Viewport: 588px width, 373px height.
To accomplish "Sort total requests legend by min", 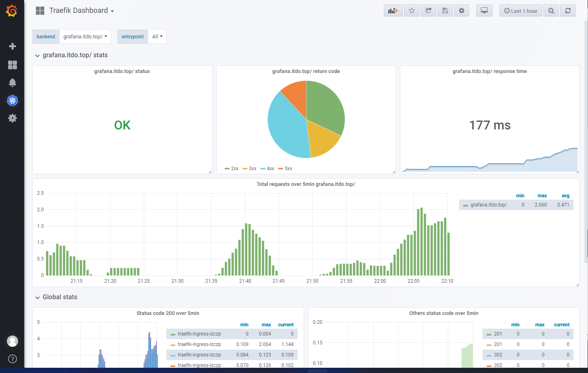I will point(520,196).
